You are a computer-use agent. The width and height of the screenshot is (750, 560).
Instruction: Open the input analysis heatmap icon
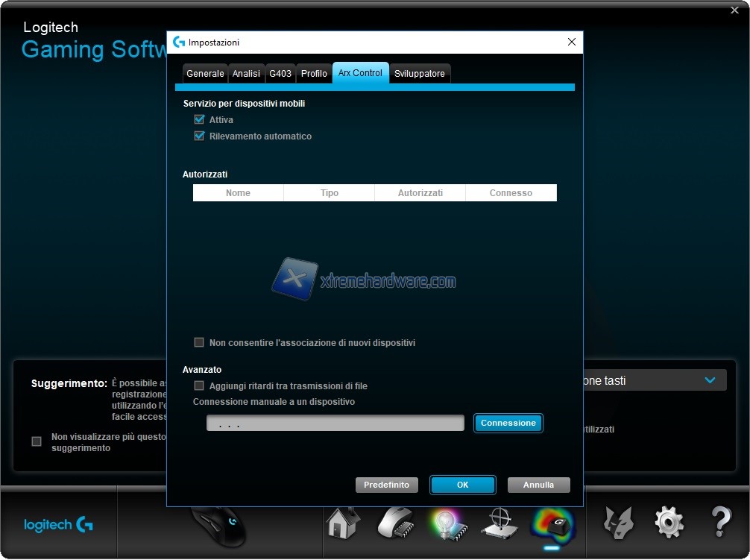tap(552, 522)
